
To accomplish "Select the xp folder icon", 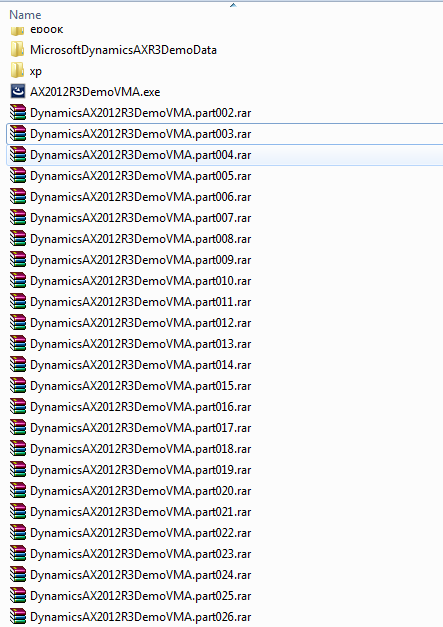I will coord(17,71).
